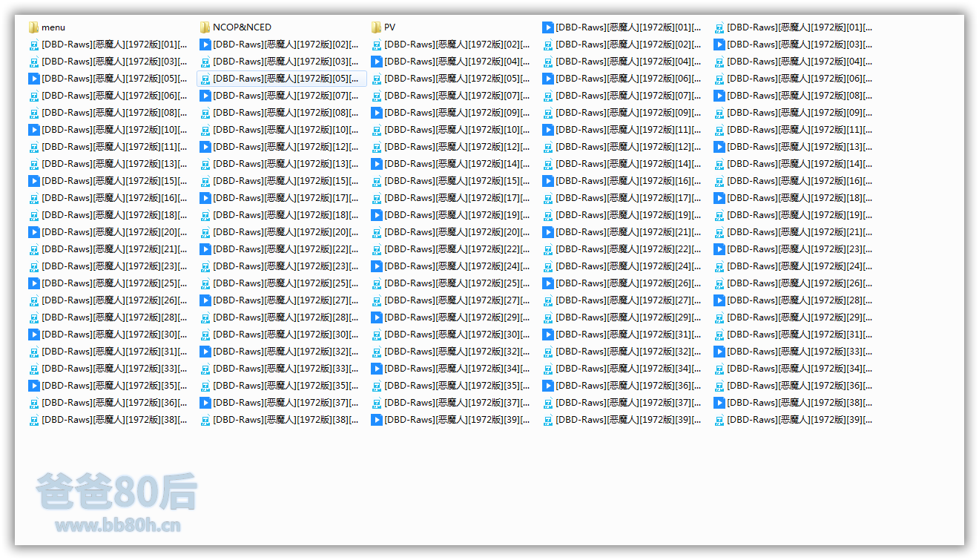979x560 pixels.
Task: Open the NCOP&NCED folder
Action: [235, 27]
